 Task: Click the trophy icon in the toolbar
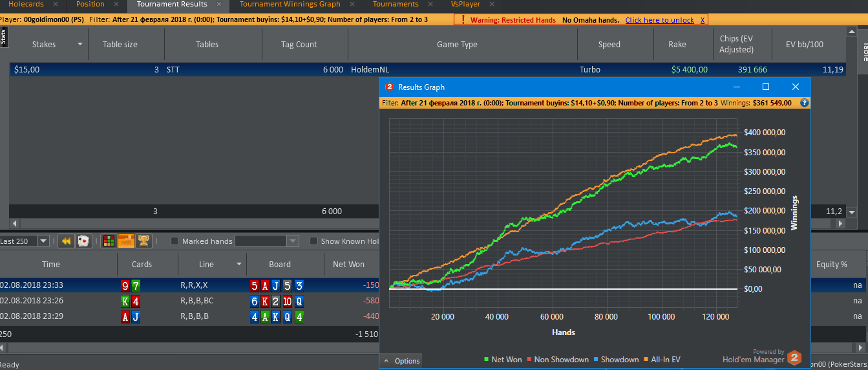point(143,241)
